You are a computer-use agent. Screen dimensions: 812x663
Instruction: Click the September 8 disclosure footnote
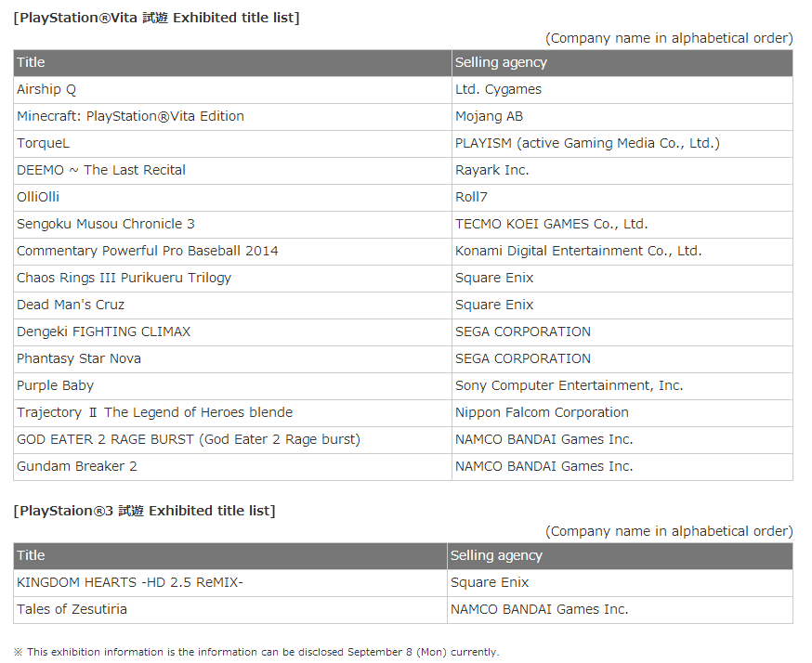point(256,652)
